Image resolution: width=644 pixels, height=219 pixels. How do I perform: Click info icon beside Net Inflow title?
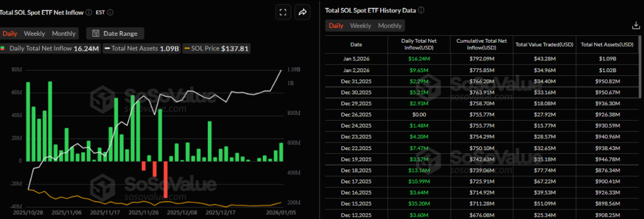click(x=88, y=12)
